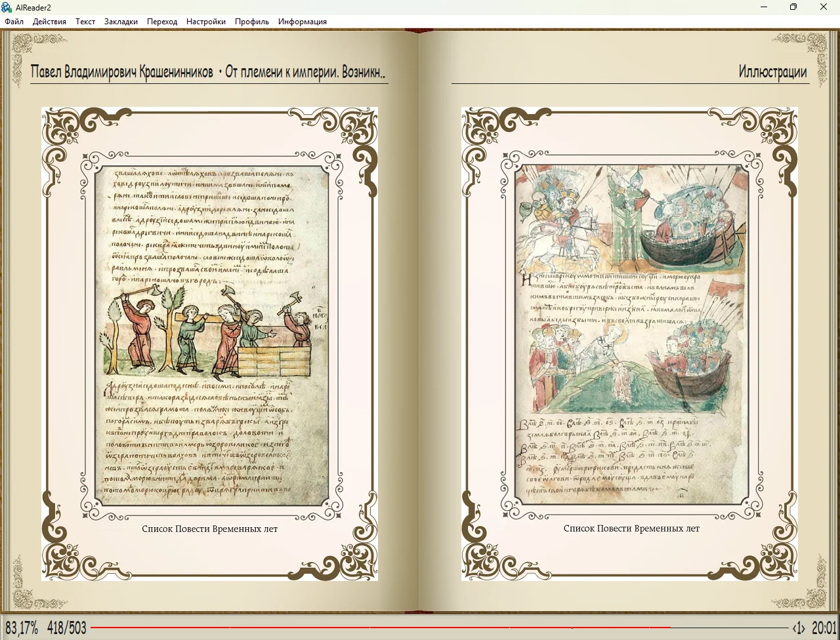840x640 pixels.
Task: Expand the Закладки menu
Action: point(121,22)
